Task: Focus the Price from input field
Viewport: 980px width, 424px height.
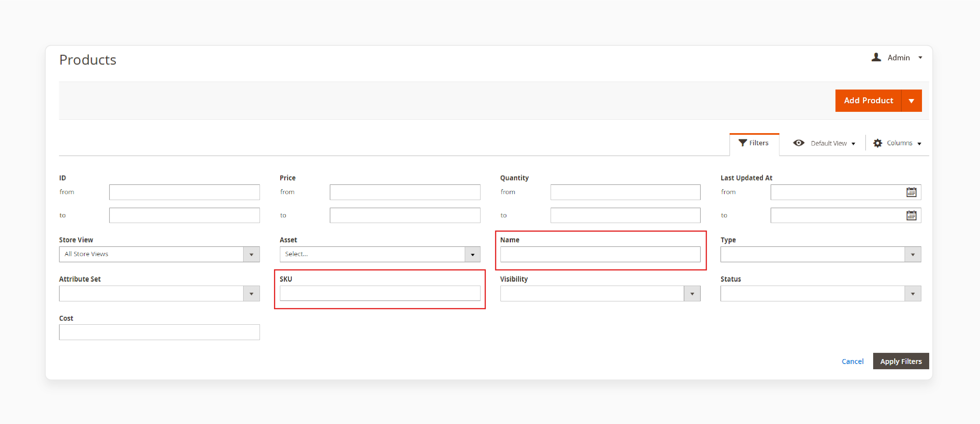Action: (405, 192)
